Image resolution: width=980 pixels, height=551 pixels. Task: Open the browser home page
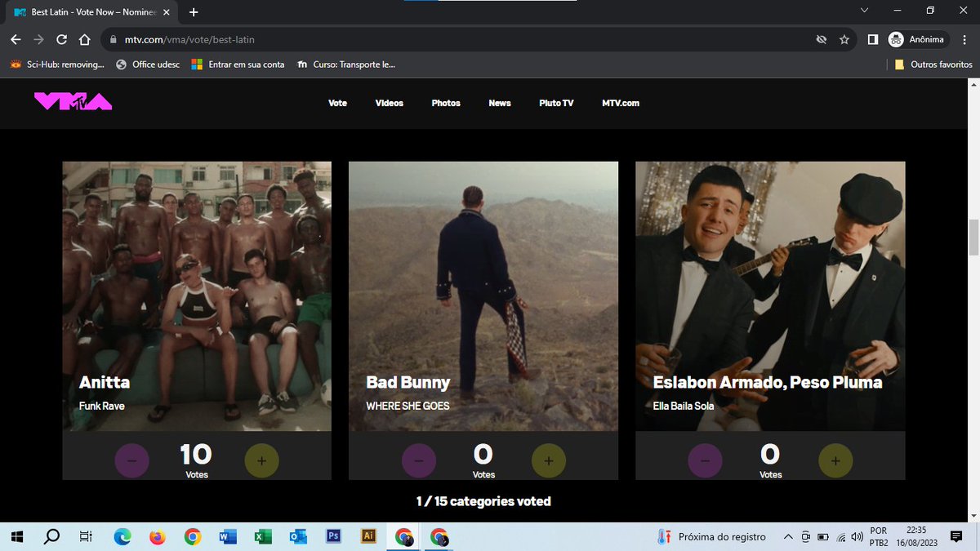click(x=84, y=39)
